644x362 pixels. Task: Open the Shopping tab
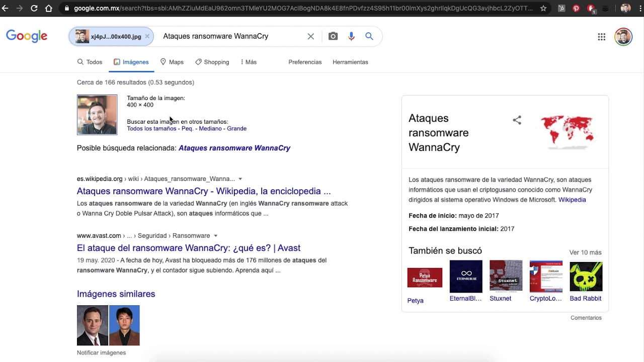tap(212, 62)
